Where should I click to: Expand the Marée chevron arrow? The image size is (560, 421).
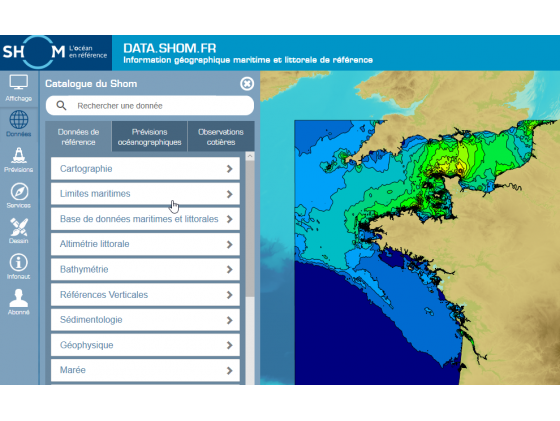230,371
